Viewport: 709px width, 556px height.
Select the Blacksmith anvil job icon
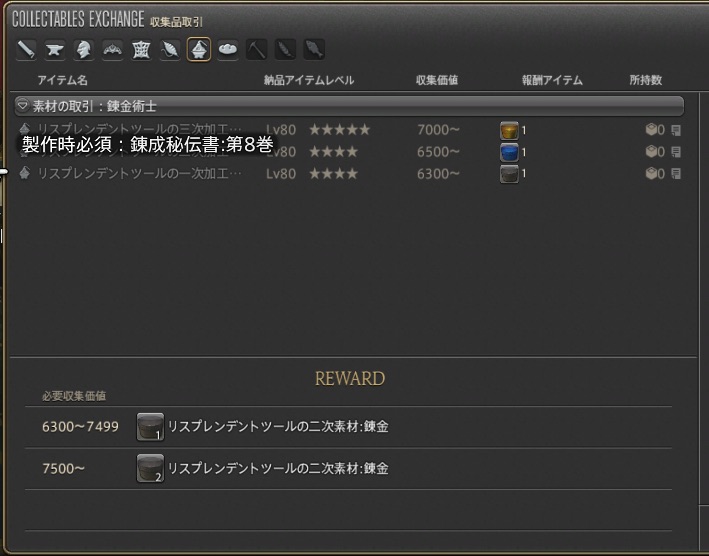(55, 49)
